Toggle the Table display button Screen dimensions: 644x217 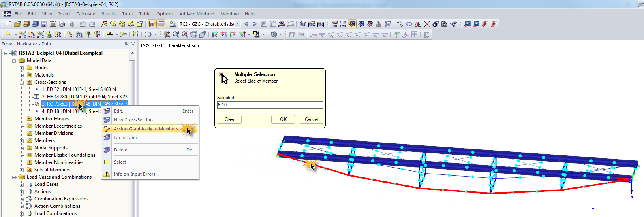click(161, 24)
